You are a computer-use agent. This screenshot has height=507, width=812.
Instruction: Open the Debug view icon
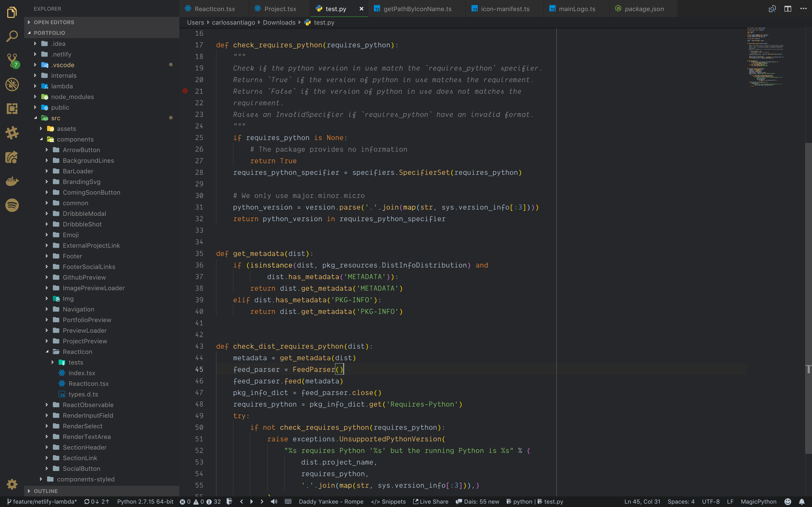12,84
